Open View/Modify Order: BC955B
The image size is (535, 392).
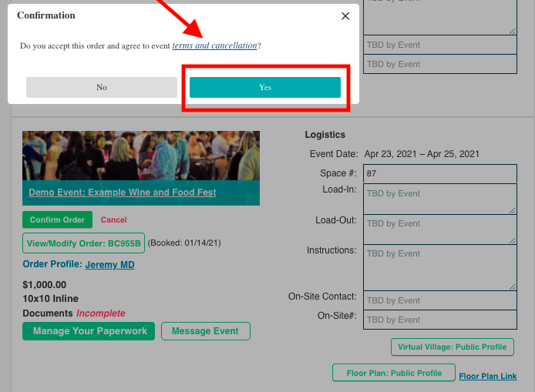click(x=83, y=243)
